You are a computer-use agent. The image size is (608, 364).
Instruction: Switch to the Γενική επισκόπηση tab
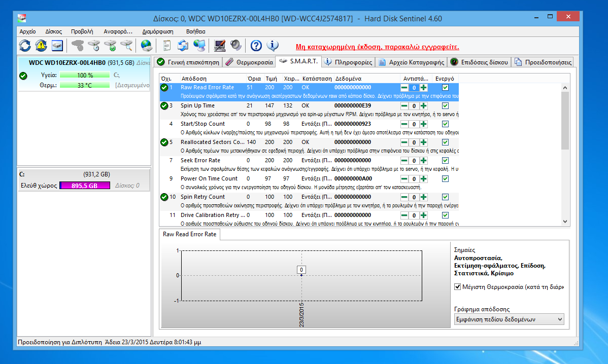pyautogui.click(x=188, y=62)
